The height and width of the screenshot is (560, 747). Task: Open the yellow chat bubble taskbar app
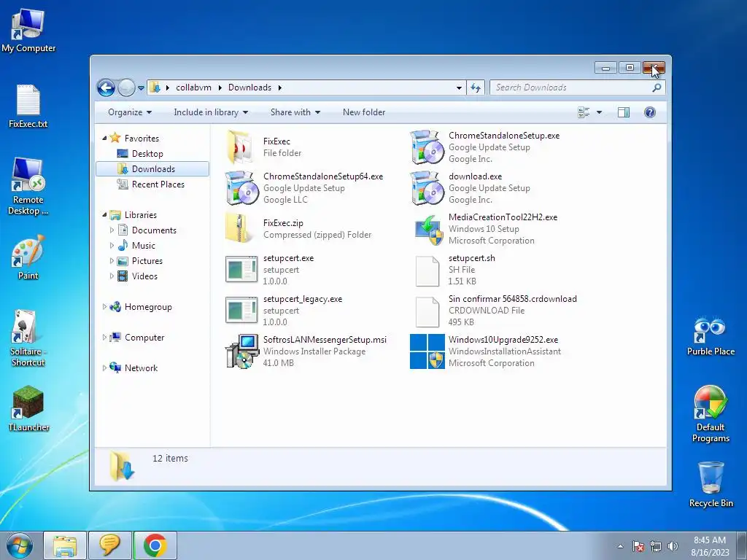click(110, 545)
